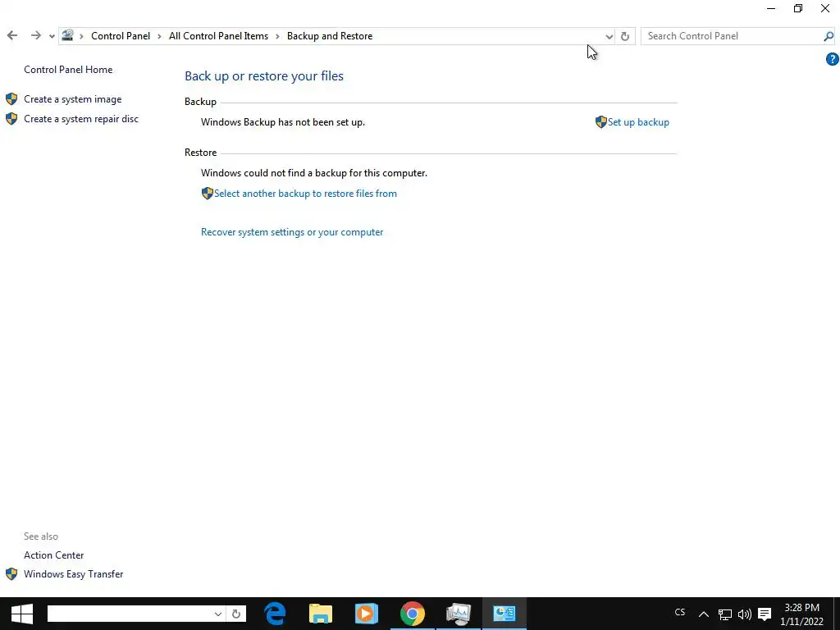Open File Explorer from taskbar
840x630 pixels.
[321, 614]
